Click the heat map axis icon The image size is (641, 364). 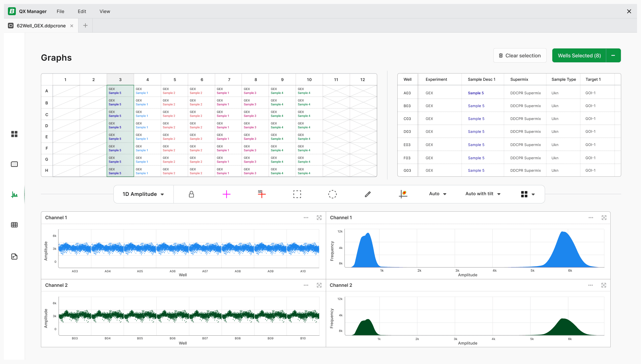click(x=403, y=194)
